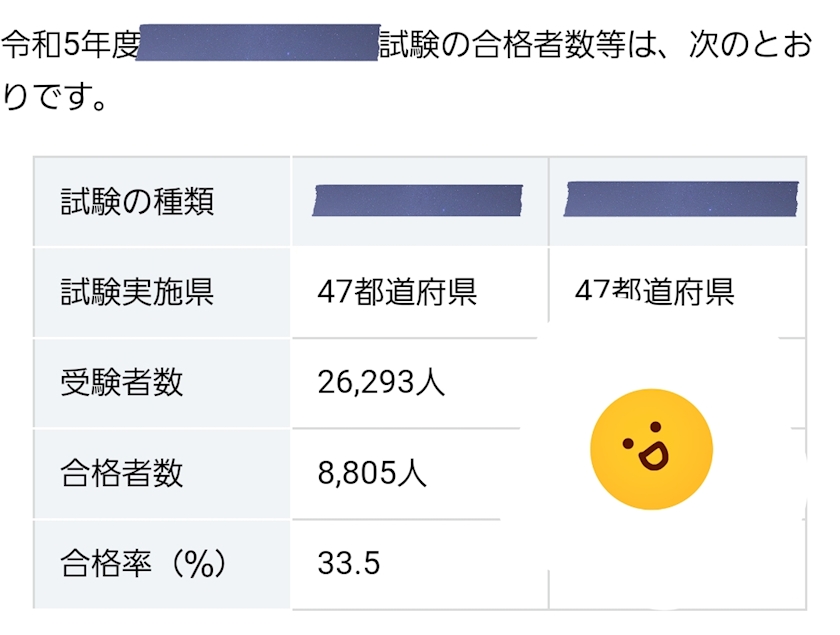Click the 合格者数 row label
The height and width of the screenshot is (635, 840).
coord(122,473)
